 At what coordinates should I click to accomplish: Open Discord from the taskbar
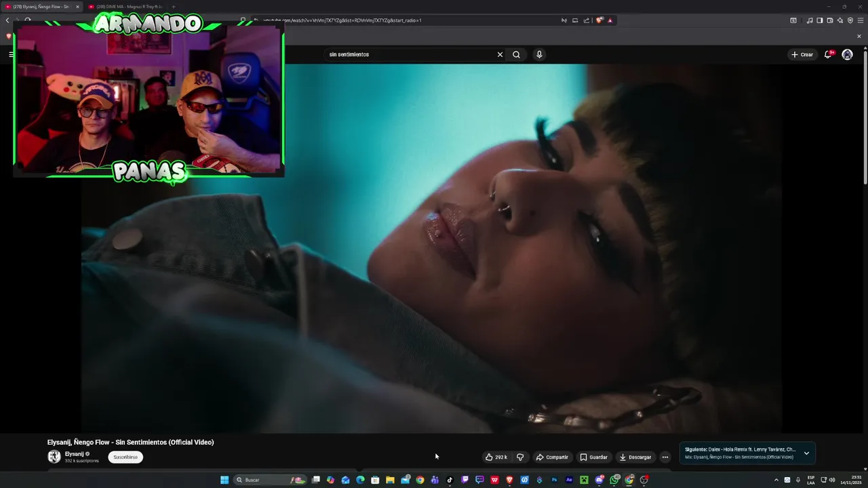tap(599, 480)
